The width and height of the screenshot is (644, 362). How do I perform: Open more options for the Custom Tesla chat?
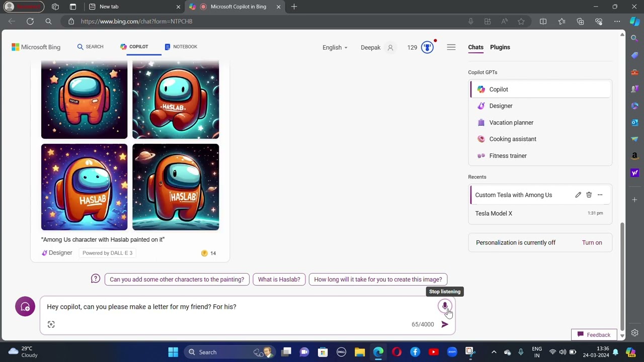click(x=600, y=195)
